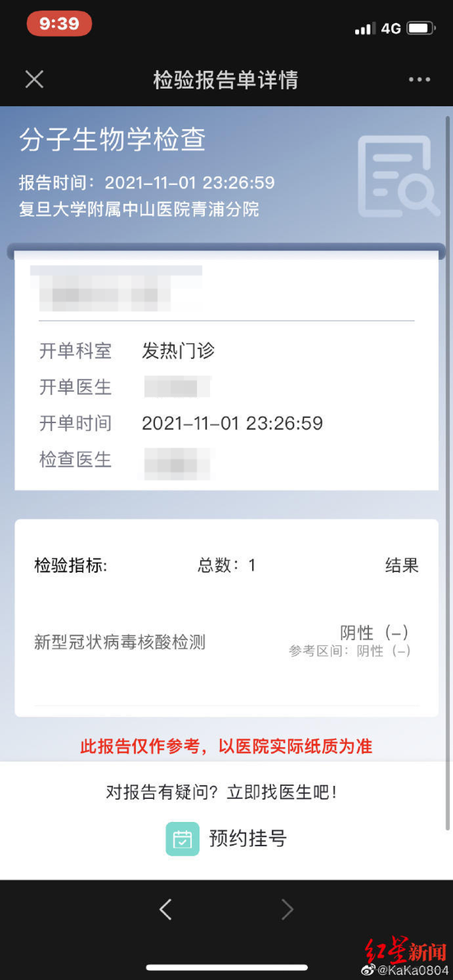This screenshot has height=980, width=453.
Task: Tap the home indicator bar at bottom
Action: tap(226, 968)
